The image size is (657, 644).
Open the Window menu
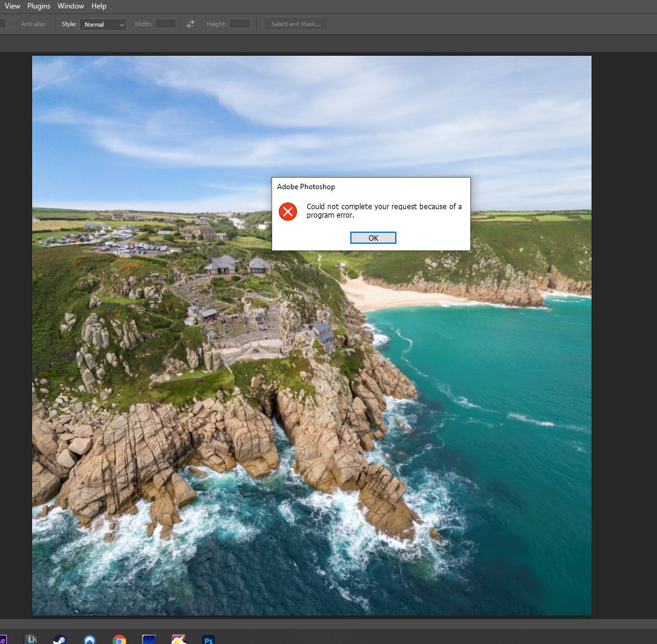(71, 6)
